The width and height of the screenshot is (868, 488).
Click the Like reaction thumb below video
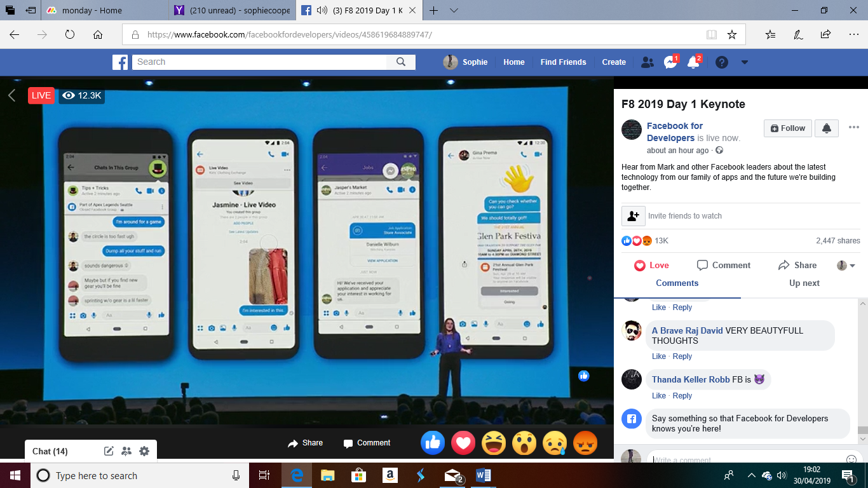click(x=433, y=443)
